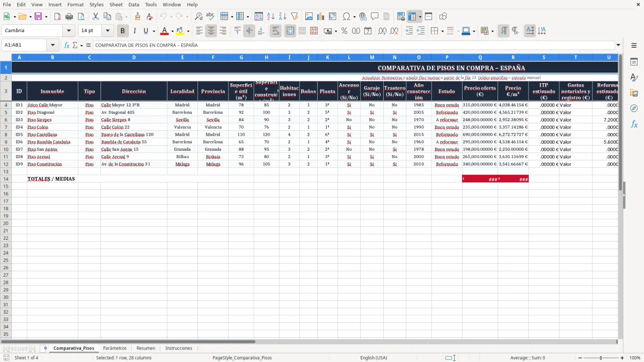Open the Data menu

point(134,4)
